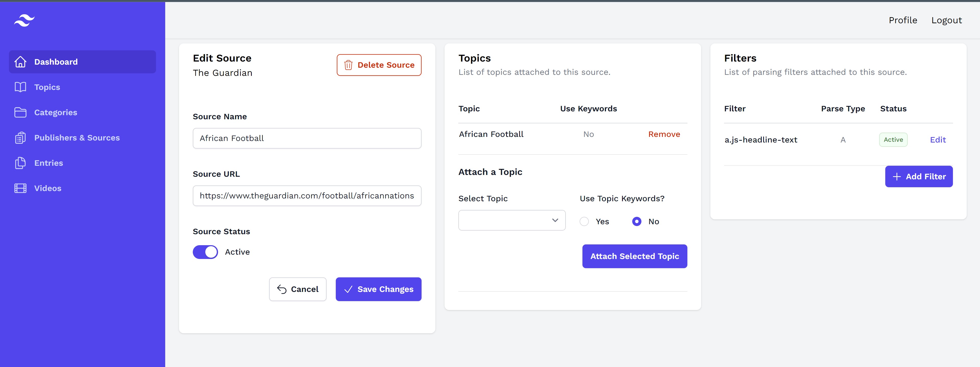This screenshot has height=367, width=980.
Task: Click the undo arrow icon in Cancel
Action: pos(282,289)
